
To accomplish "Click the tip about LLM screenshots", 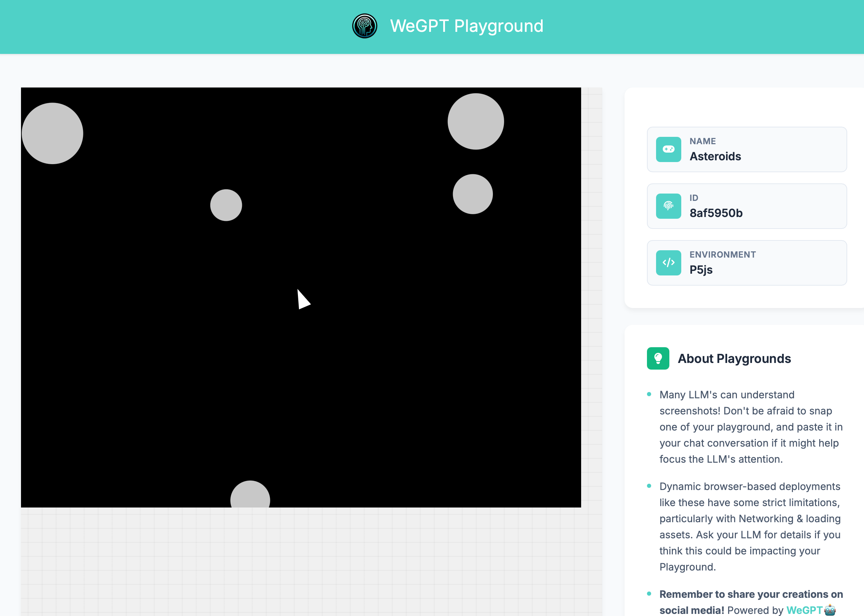I will coord(751,427).
